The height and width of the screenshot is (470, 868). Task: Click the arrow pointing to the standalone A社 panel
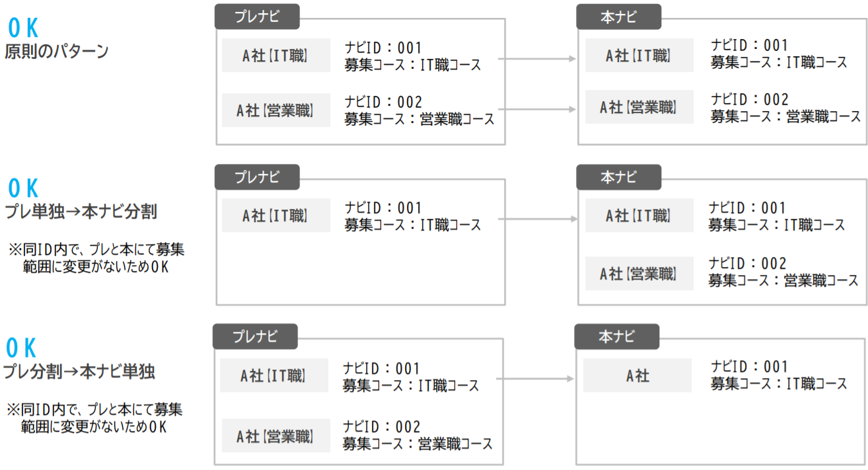[534, 379]
